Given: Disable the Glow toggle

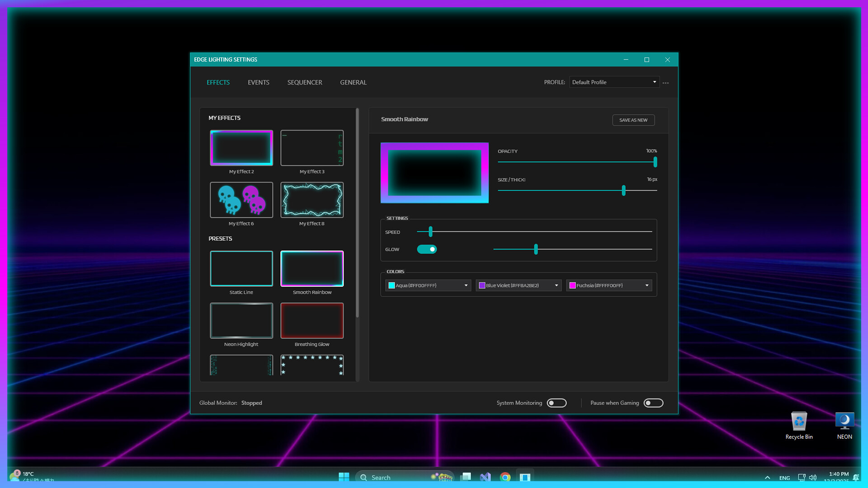Looking at the screenshot, I should [427, 249].
